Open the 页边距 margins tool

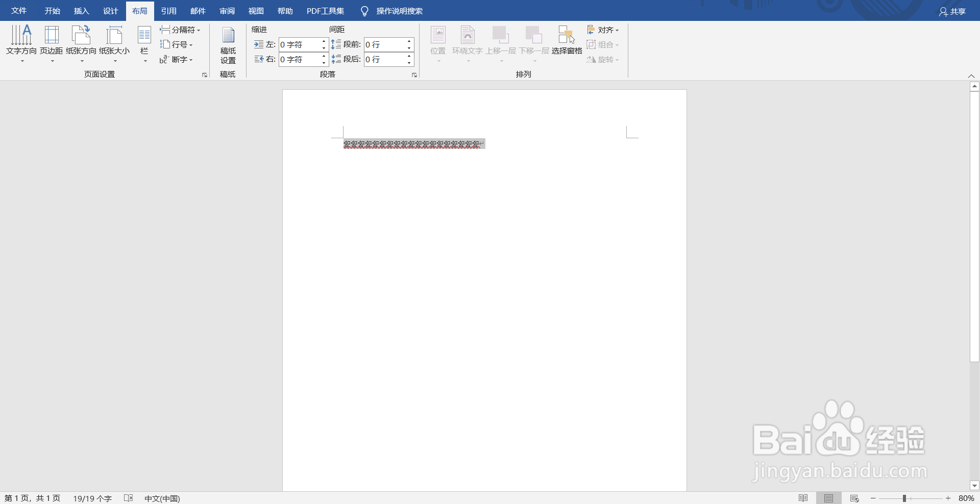52,44
